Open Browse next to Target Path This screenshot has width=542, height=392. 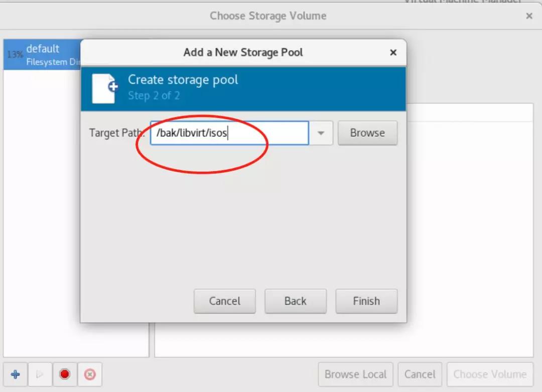point(367,133)
